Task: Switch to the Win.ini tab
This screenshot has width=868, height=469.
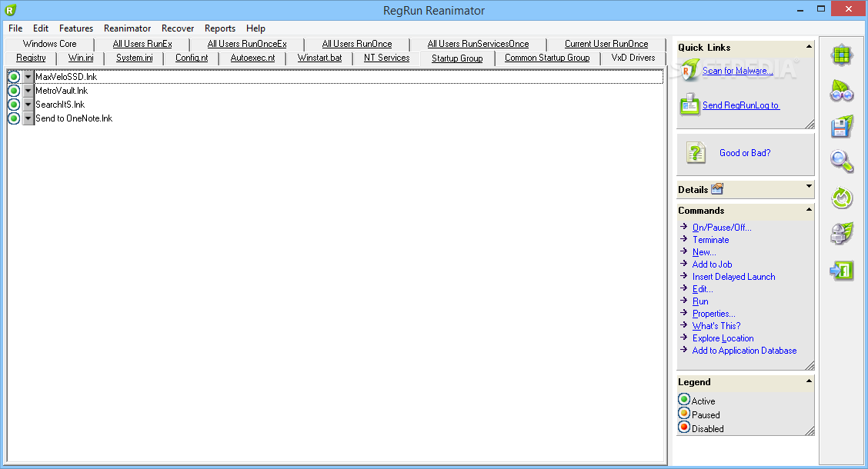Action: pos(81,58)
